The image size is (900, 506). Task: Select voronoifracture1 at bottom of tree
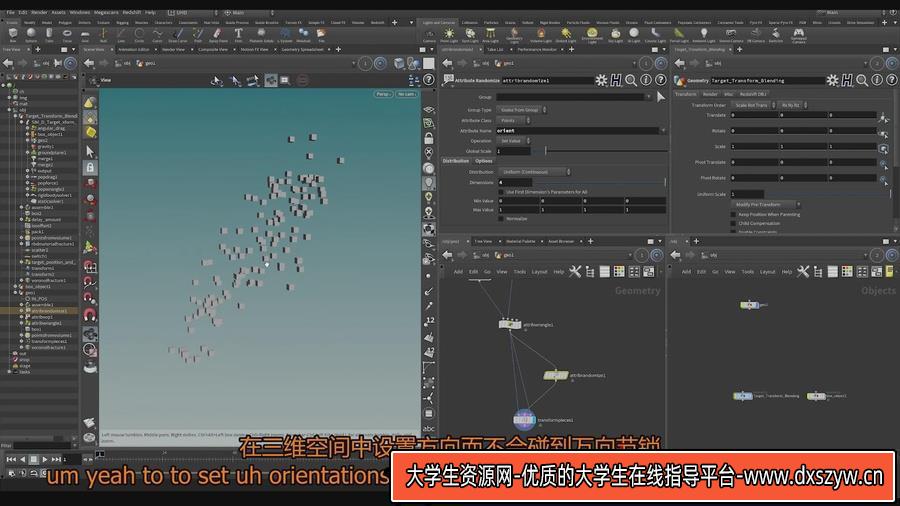click(x=49, y=348)
